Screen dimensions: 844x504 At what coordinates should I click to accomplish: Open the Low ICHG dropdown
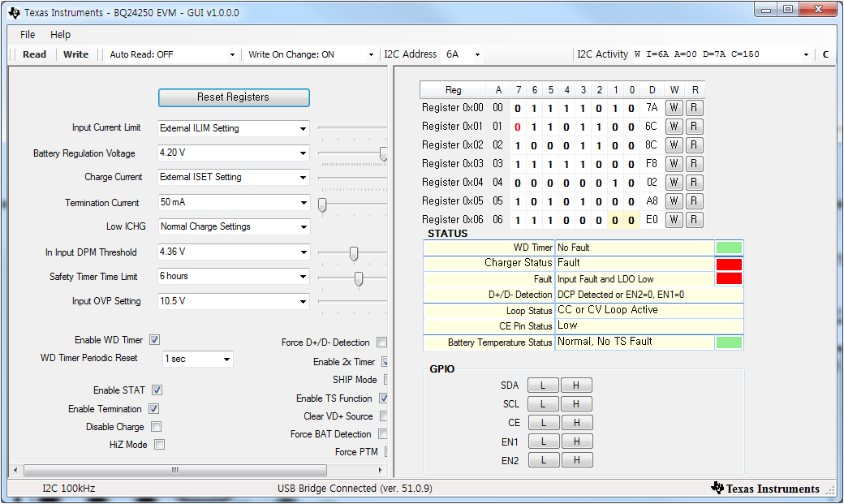234,226
